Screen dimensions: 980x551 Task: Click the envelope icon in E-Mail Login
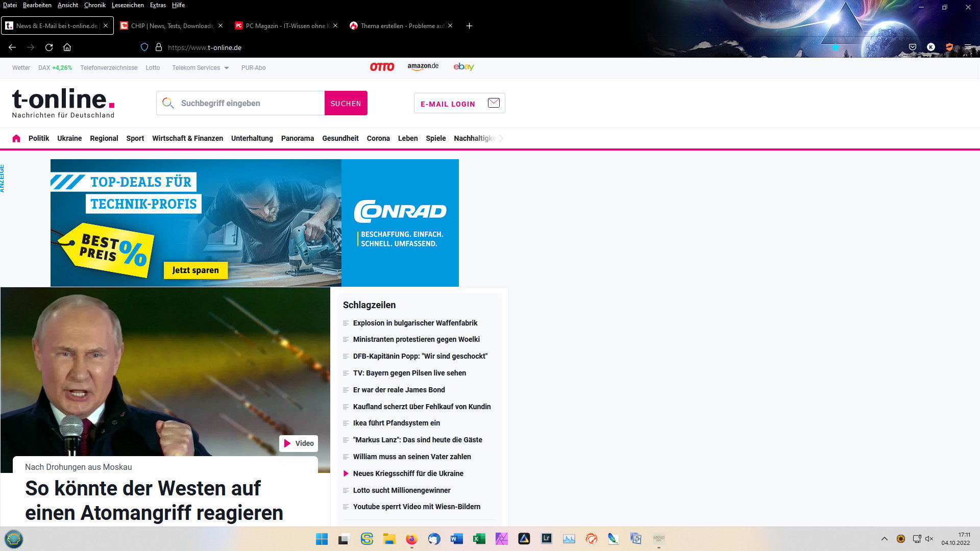click(493, 103)
